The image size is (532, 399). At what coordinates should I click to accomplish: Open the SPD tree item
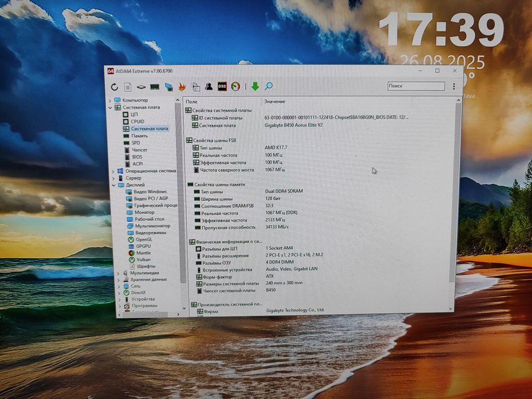pos(135,143)
